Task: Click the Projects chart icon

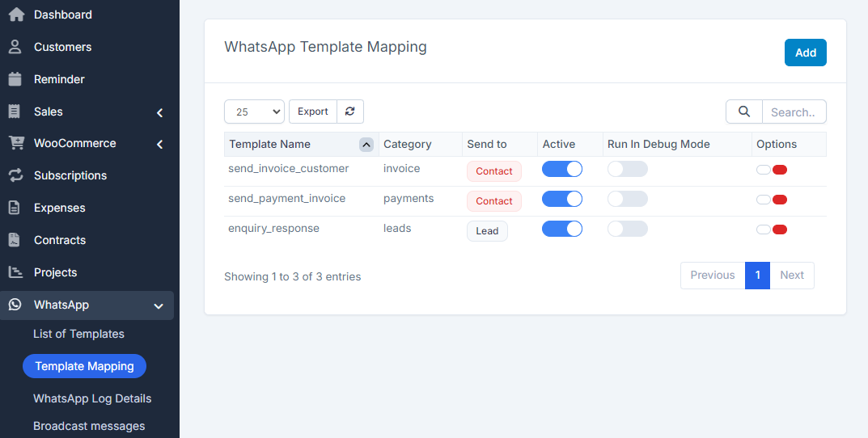Action: point(15,272)
